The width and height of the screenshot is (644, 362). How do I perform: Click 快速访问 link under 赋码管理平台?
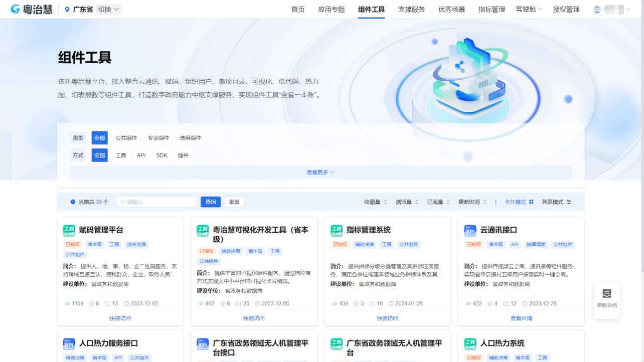(120, 318)
